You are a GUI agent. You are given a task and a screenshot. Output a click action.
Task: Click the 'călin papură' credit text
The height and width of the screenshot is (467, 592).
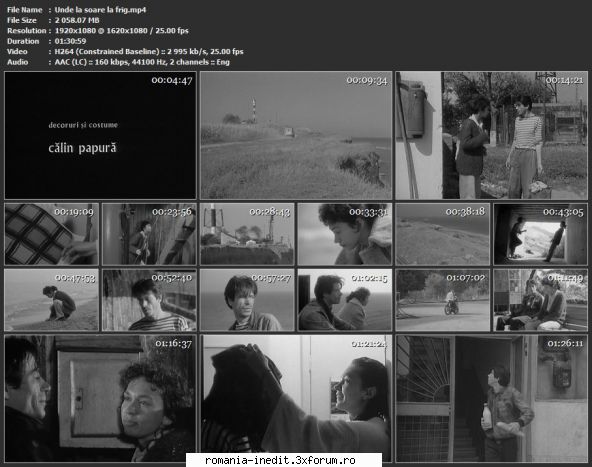pos(82,148)
